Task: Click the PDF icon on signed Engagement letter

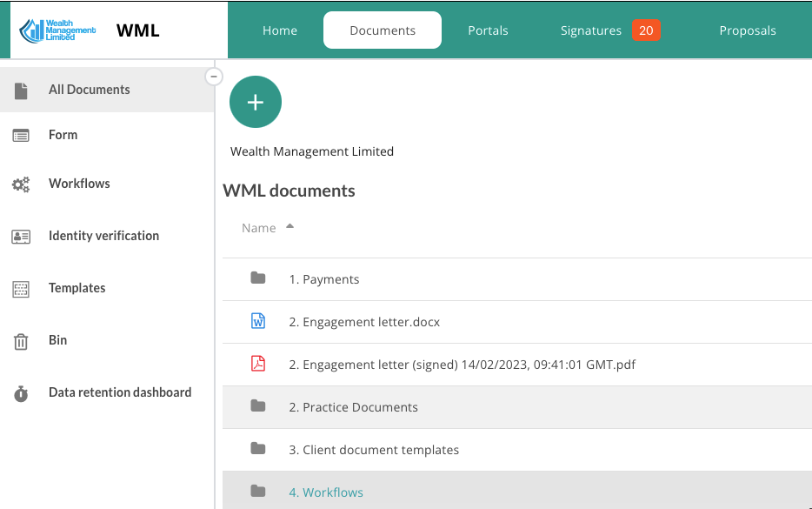Action: (x=257, y=363)
